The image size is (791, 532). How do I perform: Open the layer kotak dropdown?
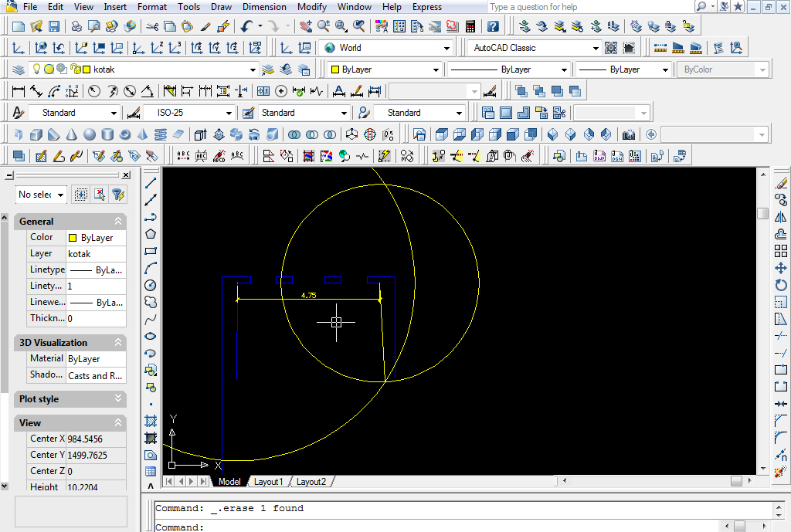pyautogui.click(x=253, y=70)
